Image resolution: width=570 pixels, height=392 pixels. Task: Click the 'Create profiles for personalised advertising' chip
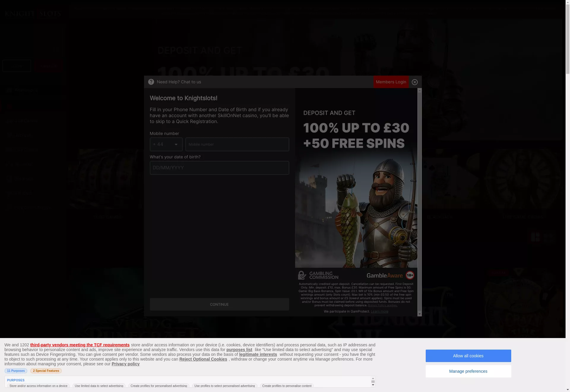coord(159,386)
